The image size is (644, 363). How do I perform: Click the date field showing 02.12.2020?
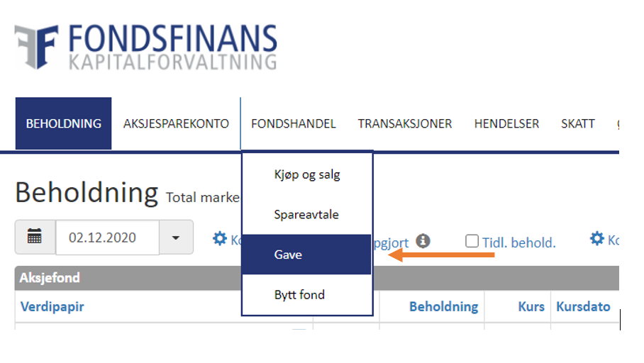[108, 238]
